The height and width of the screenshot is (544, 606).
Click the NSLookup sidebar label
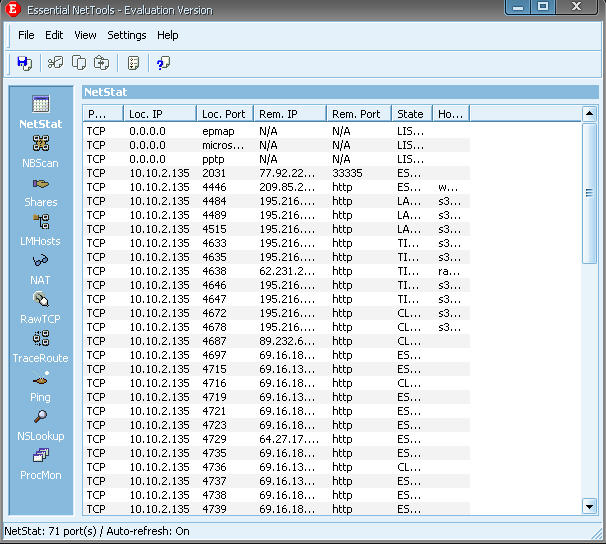point(41,436)
